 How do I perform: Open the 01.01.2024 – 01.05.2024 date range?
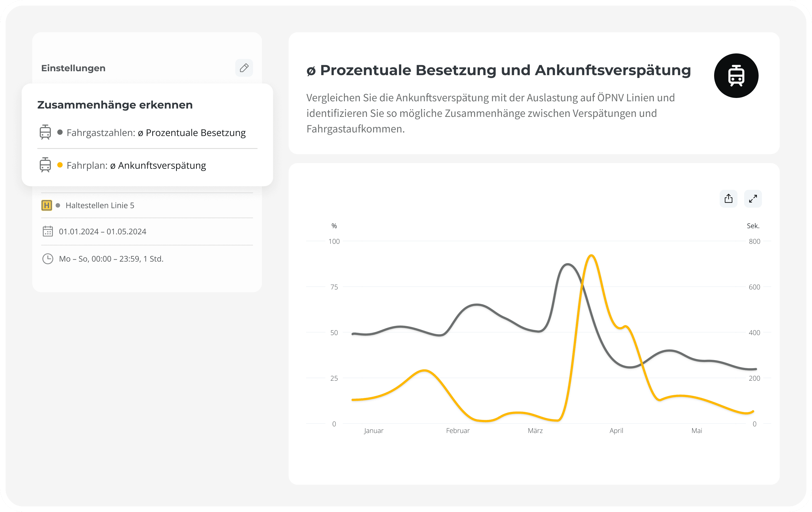(147, 232)
